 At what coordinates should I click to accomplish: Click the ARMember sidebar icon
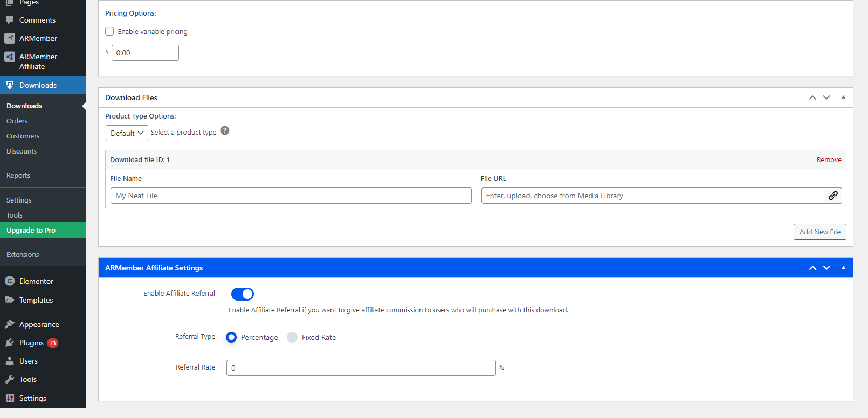tap(10, 38)
